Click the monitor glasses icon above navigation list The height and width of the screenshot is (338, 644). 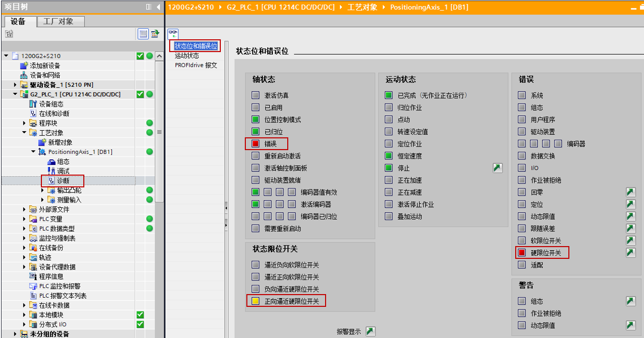(173, 33)
